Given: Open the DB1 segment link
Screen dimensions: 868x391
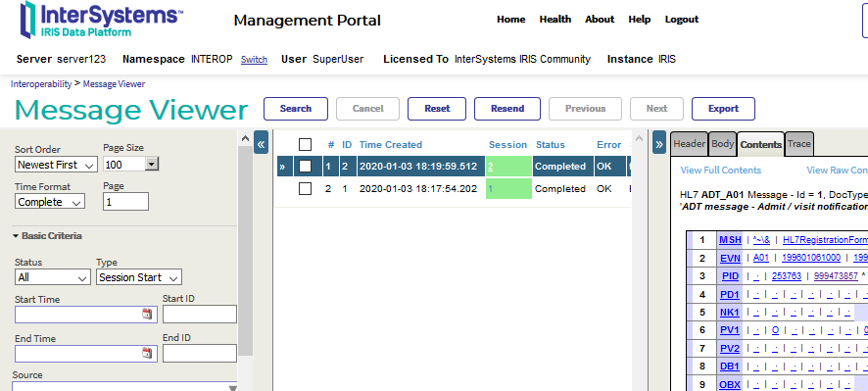Looking at the screenshot, I should [730, 367].
